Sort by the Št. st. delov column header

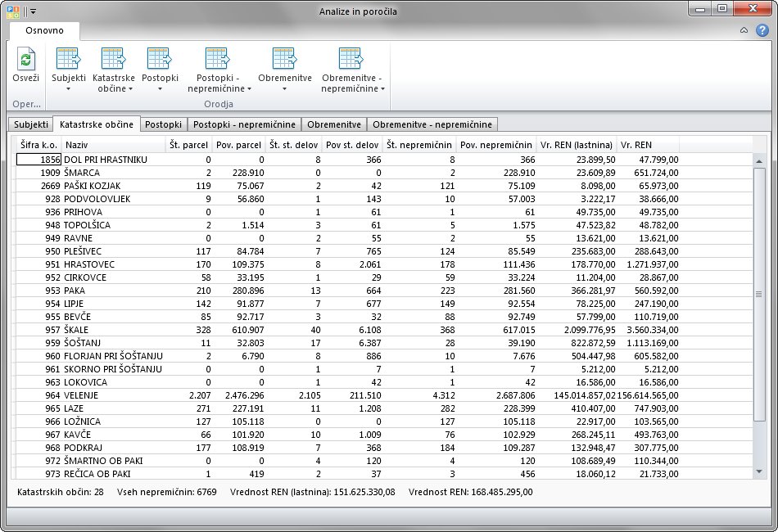[293, 145]
